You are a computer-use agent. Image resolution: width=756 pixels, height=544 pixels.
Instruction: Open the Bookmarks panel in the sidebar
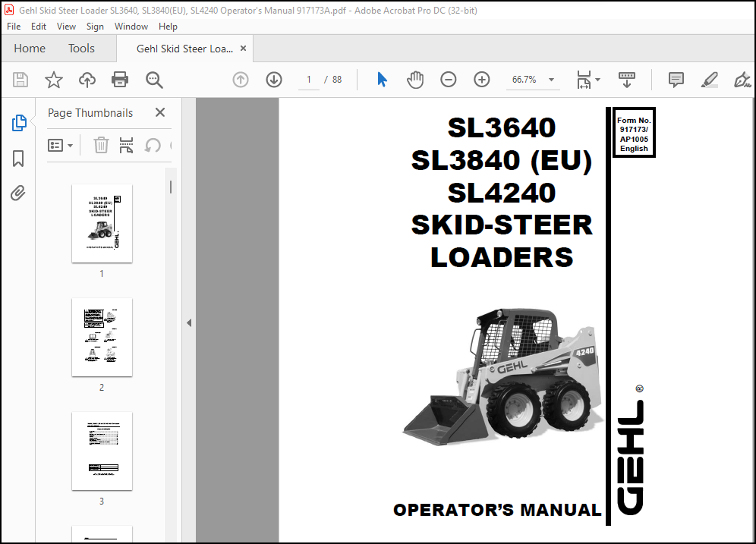[x=18, y=159]
